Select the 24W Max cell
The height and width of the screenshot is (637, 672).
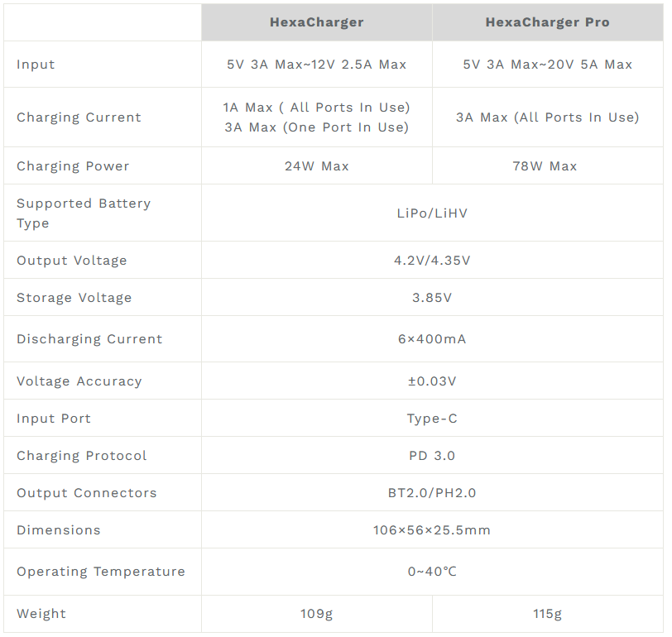[x=316, y=166]
